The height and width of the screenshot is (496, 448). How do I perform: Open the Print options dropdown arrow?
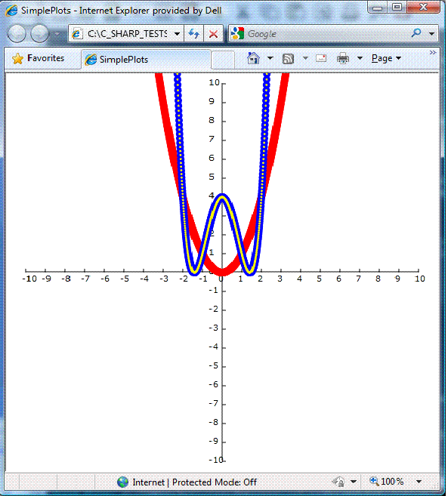360,58
